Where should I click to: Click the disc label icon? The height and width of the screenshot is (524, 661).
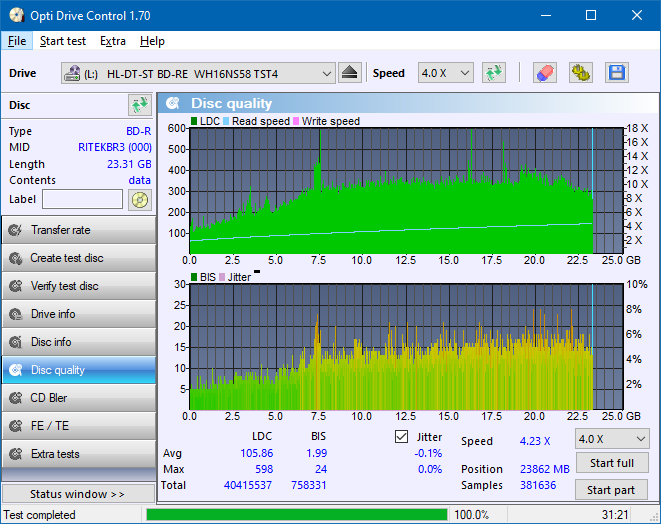tap(140, 199)
